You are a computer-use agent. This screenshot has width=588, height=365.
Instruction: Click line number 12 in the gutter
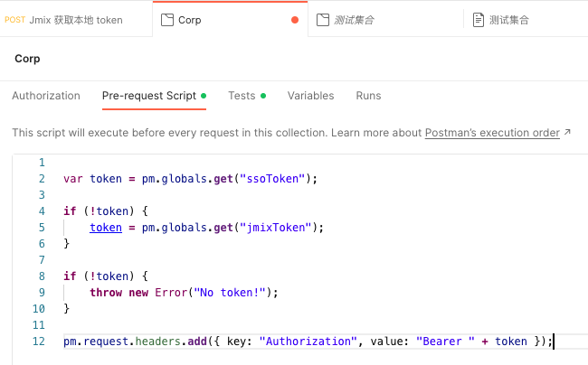point(39,341)
